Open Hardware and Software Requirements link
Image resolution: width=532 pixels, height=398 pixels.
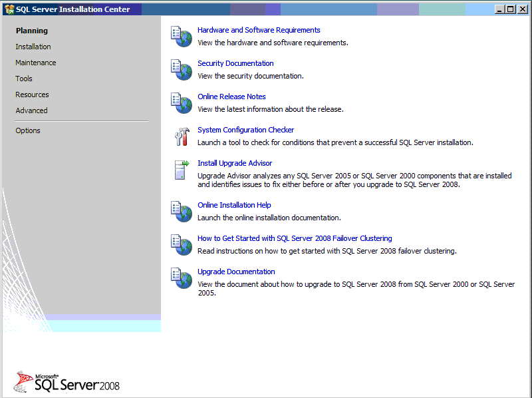tap(259, 30)
